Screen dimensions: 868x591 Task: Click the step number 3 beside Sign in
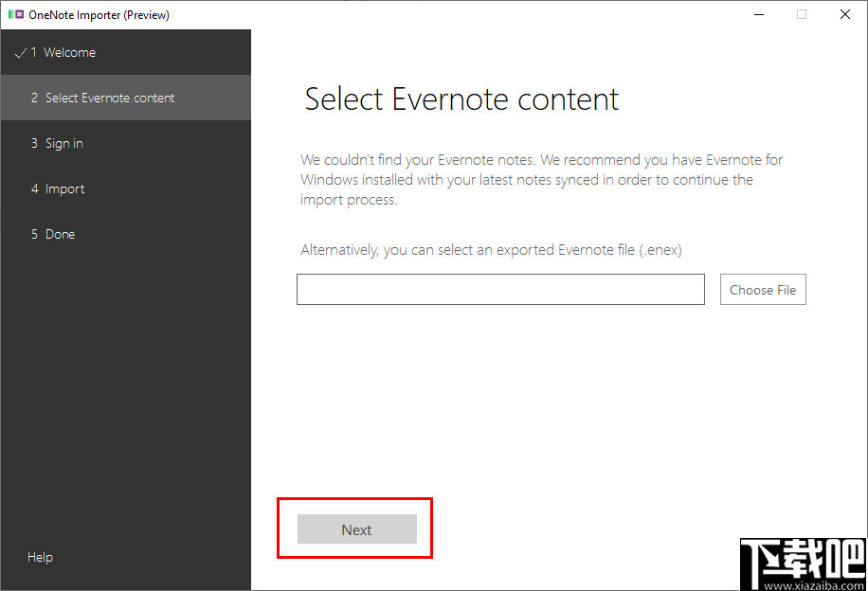tap(33, 143)
